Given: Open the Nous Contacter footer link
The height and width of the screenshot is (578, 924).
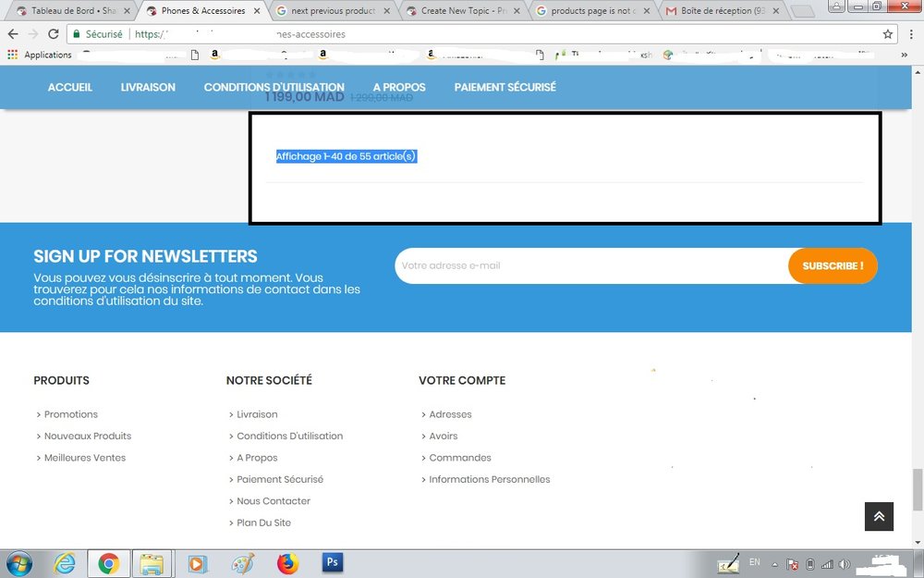Looking at the screenshot, I should 274,501.
